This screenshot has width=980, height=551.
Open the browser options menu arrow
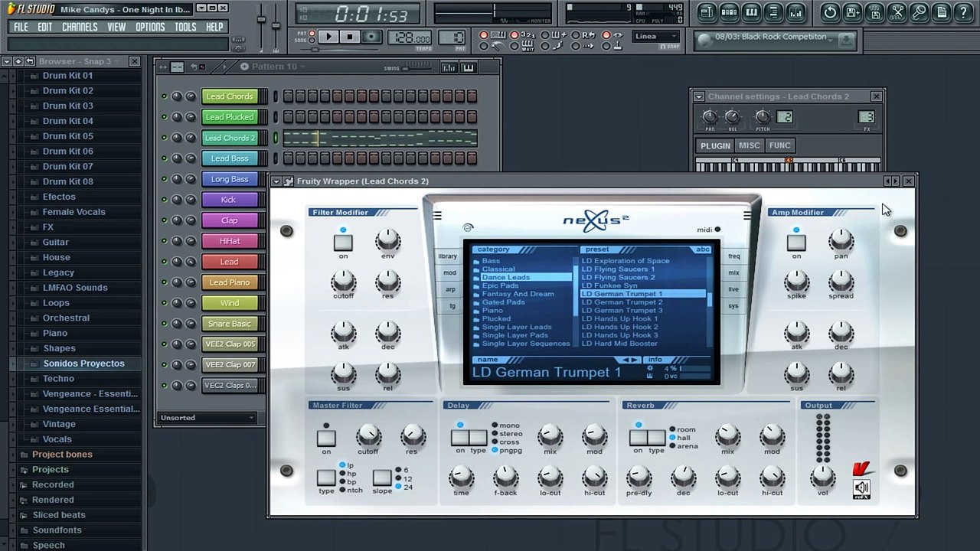[x=6, y=61]
